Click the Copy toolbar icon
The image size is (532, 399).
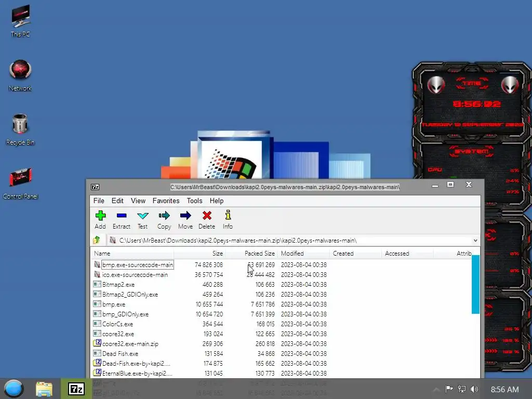(164, 216)
